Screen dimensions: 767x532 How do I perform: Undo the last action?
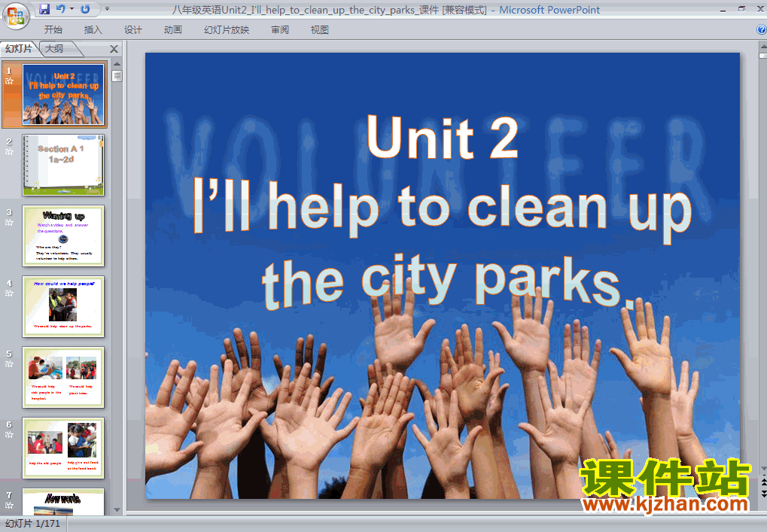(x=61, y=9)
